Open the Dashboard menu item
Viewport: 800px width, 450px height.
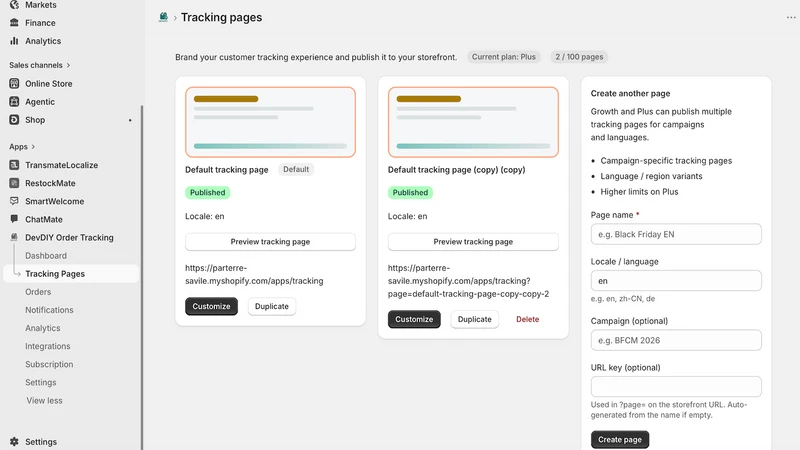pyautogui.click(x=46, y=256)
